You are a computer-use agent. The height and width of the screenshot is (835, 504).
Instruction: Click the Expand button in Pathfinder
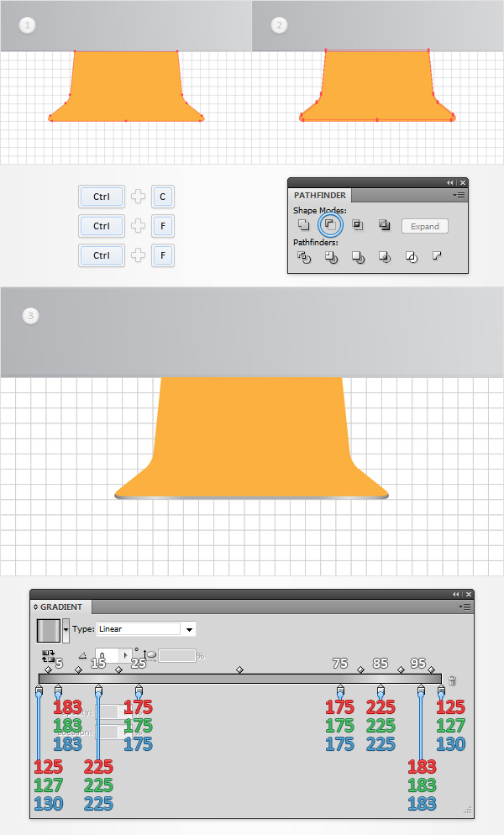[x=424, y=226]
